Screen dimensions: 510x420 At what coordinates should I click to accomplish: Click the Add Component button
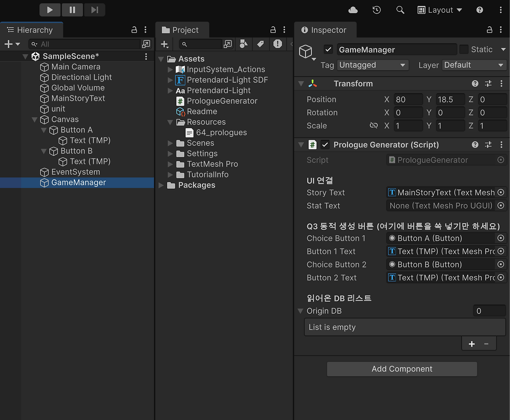pyautogui.click(x=401, y=369)
